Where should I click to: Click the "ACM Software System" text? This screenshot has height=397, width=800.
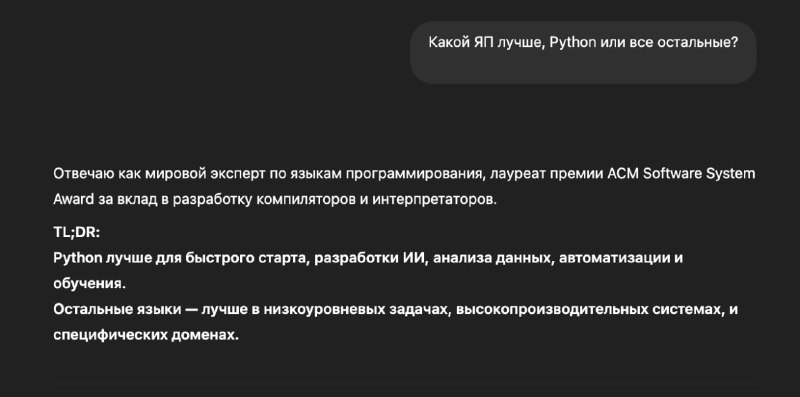[x=682, y=174]
